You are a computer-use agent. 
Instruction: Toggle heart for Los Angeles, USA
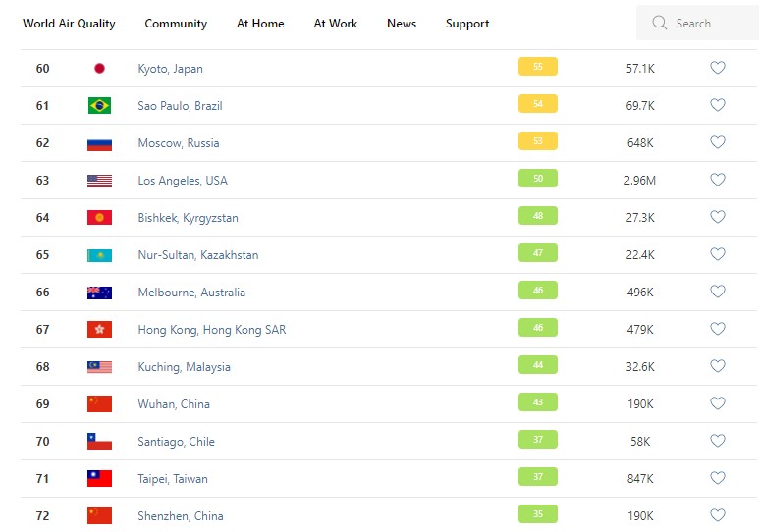point(717,180)
